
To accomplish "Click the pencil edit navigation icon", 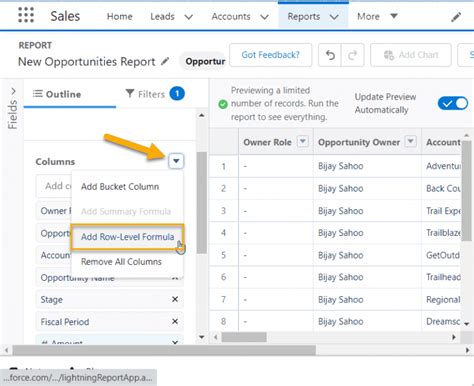I will click(456, 17).
